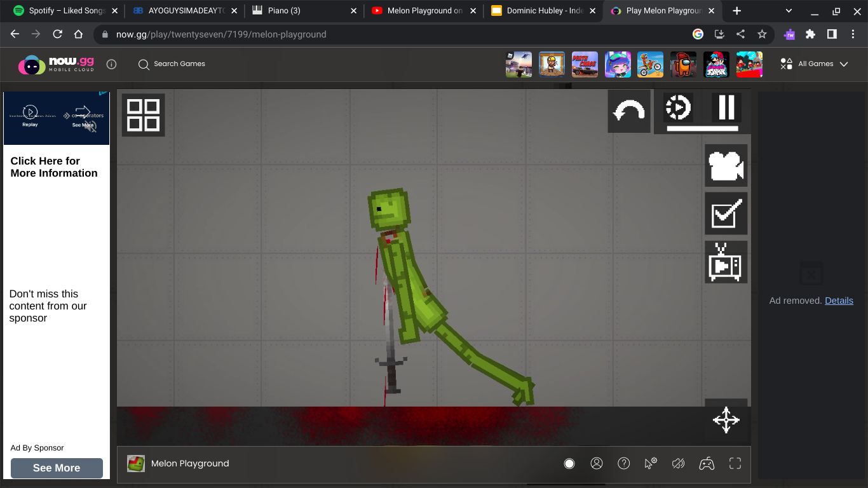Image resolution: width=868 pixels, height=488 pixels.
Task: Enter fullscreen mode for the game
Action: click(735, 463)
